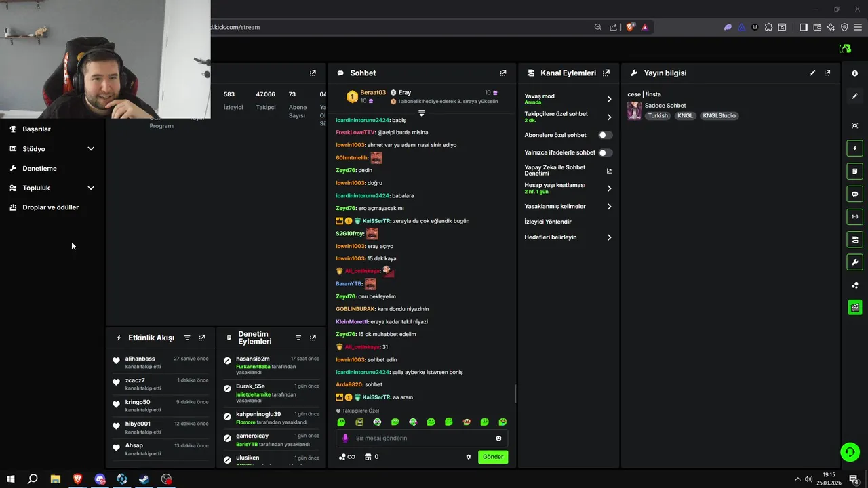Screen dimensions: 868x488
Task: Pop out the Yayın bilgisi panel
Action: point(827,73)
